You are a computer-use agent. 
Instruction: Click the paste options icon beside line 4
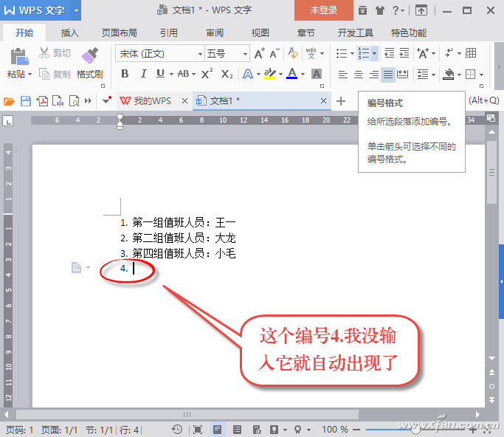(76, 267)
